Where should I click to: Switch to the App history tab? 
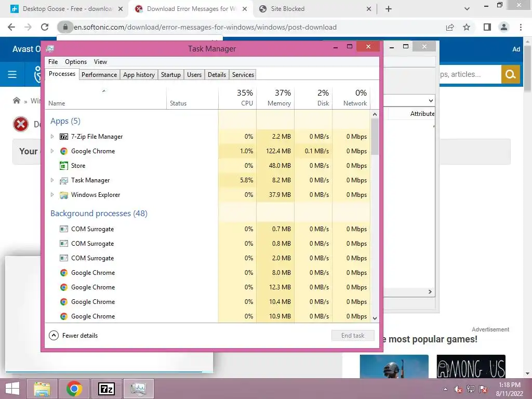point(139,75)
